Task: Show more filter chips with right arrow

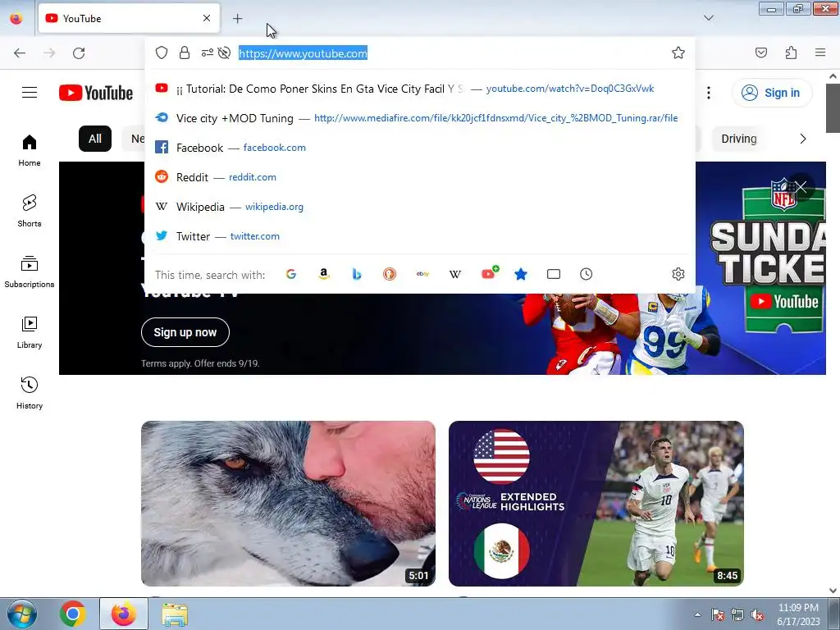Action: tap(802, 139)
